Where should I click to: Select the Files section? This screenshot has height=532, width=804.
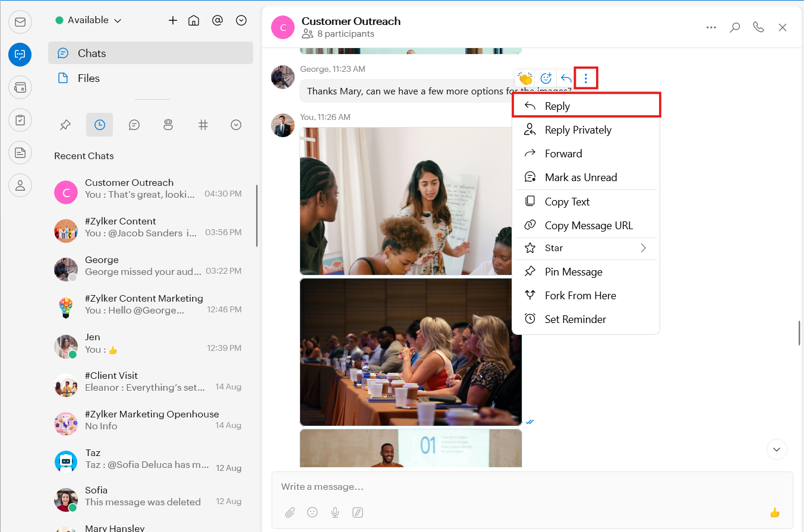pyautogui.click(x=150, y=78)
